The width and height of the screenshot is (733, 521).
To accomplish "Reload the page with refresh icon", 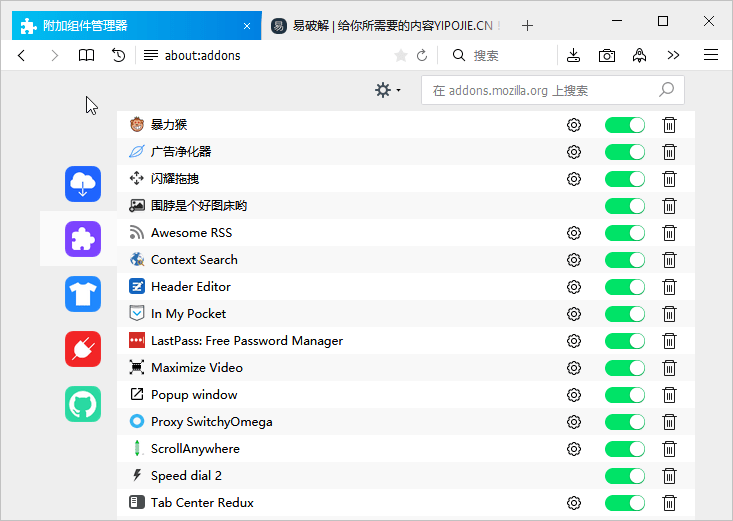I will [x=422, y=55].
